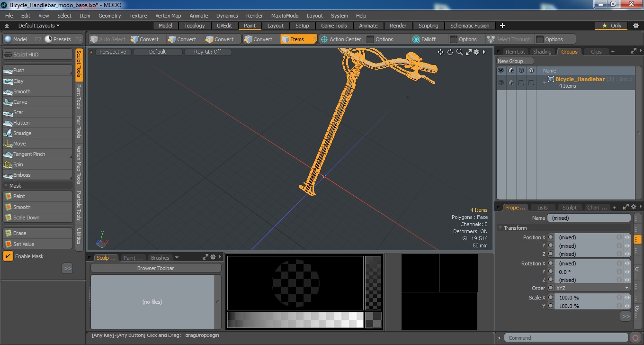The height and width of the screenshot is (345, 644).
Task: Open the Lists properties tab
Action: tap(542, 208)
